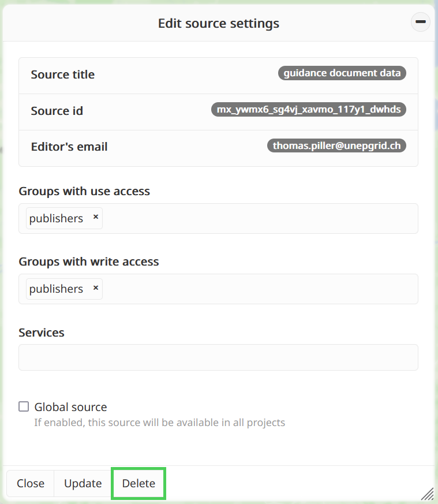Image resolution: width=438 pixels, height=504 pixels.
Task: Click the guidance document data title badge
Action: coord(342,73)
